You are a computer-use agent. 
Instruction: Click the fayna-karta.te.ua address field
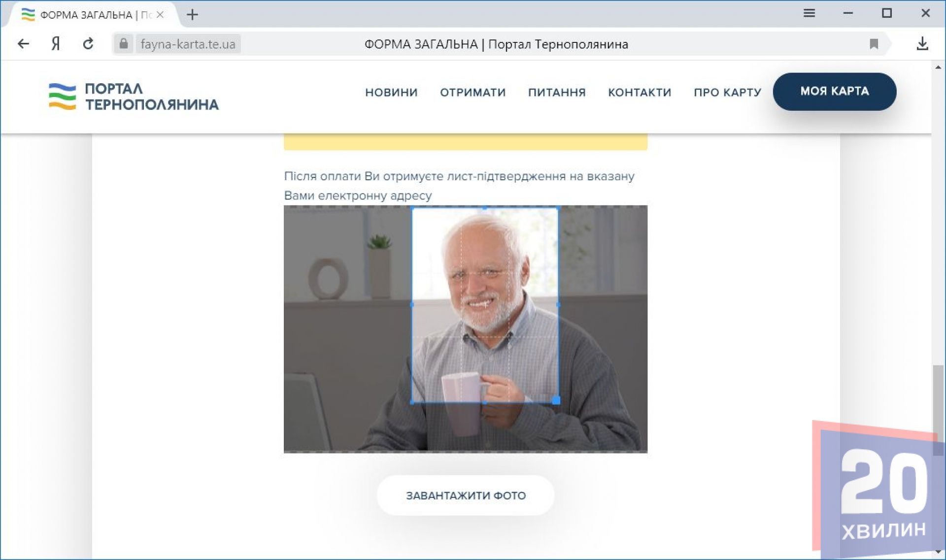(x=188, y=44)
